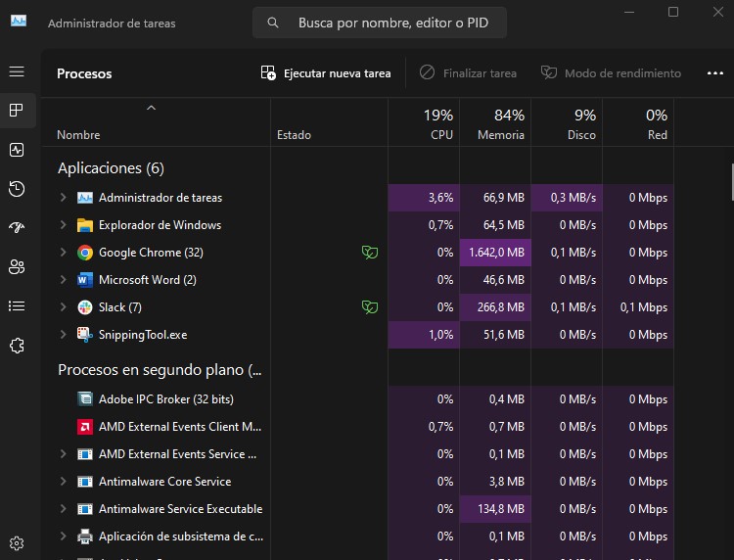The width and height of the screenshot is (734, 560).
Task: Click the Explorador de Windows folder icon
Action: [x=85, y=225]
